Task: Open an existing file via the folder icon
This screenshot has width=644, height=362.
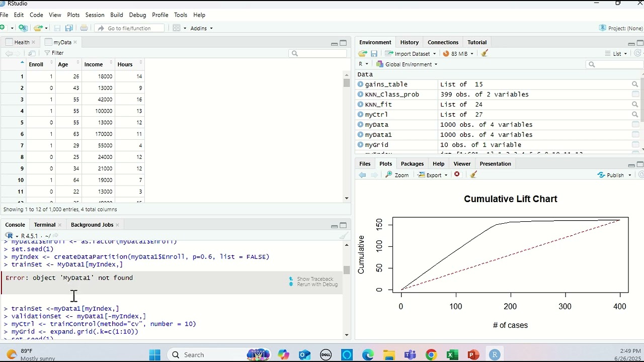Action: tap(38, 28)
